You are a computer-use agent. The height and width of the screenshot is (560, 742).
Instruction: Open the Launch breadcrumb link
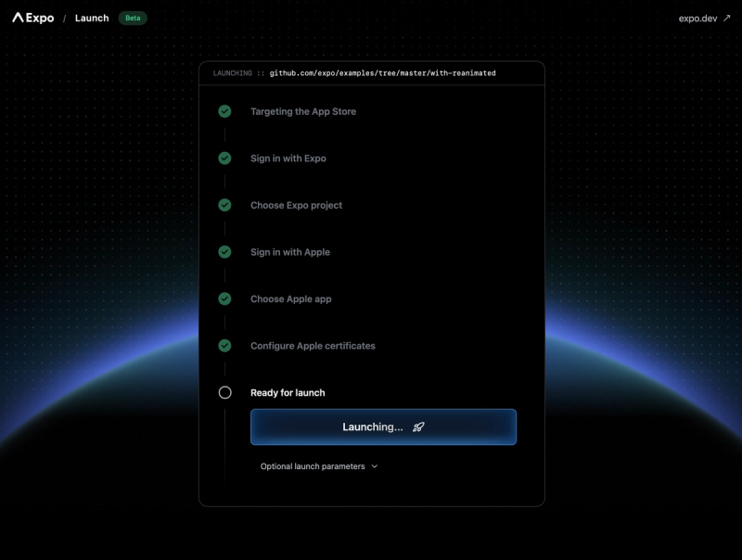click(92, 18)
